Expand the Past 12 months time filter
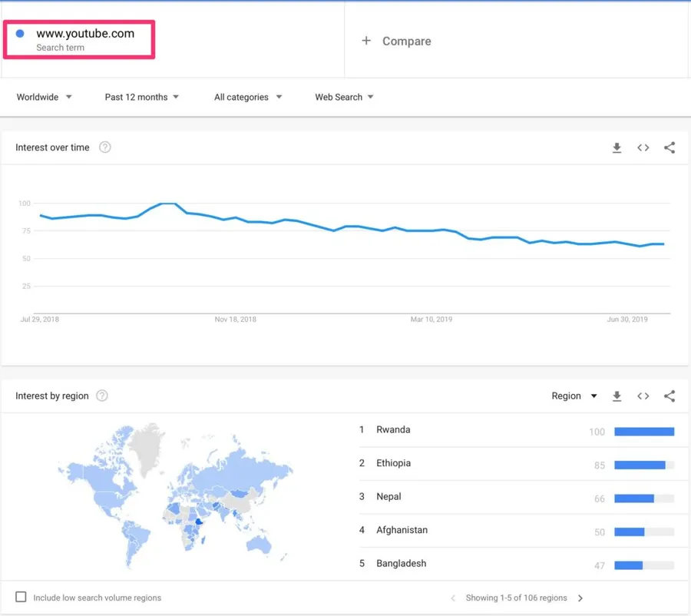This screenshot has height=616, width=691. [142, 98]
